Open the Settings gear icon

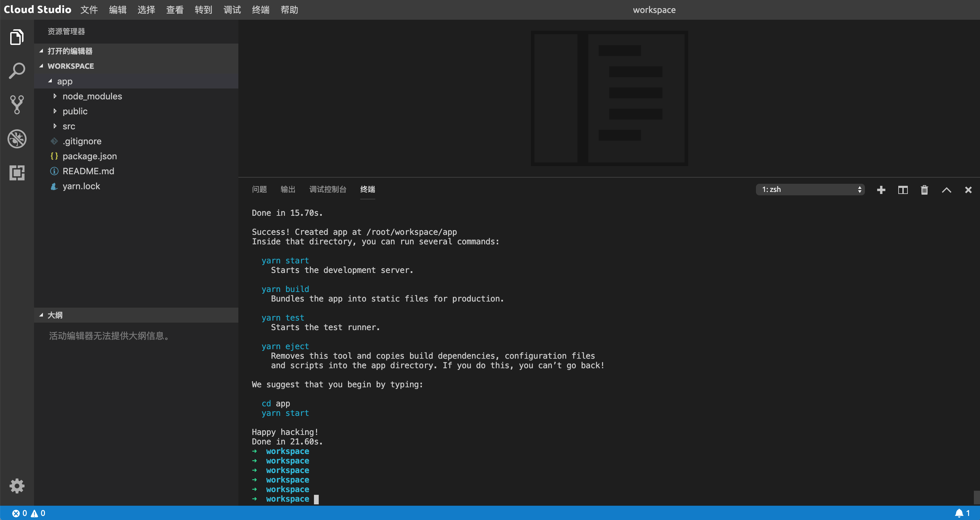pyautogui.click(x=17, y=486)
